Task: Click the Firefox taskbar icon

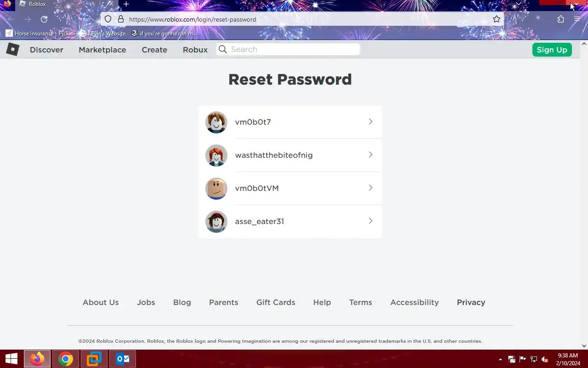Action: click(x=37, y=359)
